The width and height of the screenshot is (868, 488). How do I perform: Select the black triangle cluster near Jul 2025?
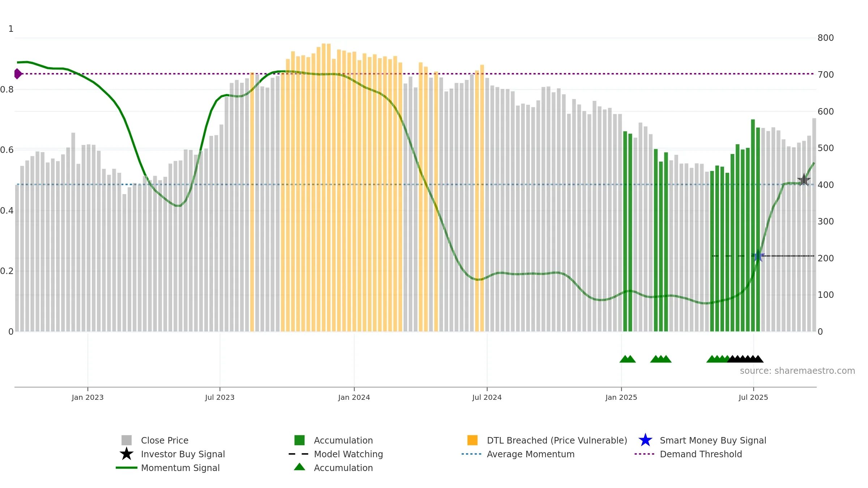[745, 359]
